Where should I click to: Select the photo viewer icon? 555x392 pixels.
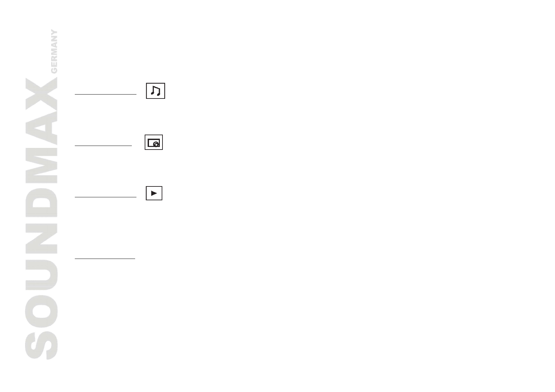point(154,142)
